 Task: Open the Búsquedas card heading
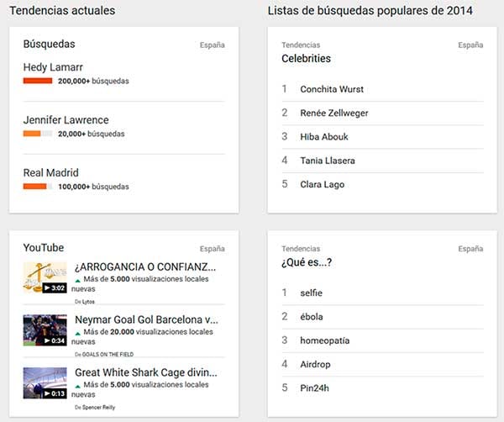(50, 44)
